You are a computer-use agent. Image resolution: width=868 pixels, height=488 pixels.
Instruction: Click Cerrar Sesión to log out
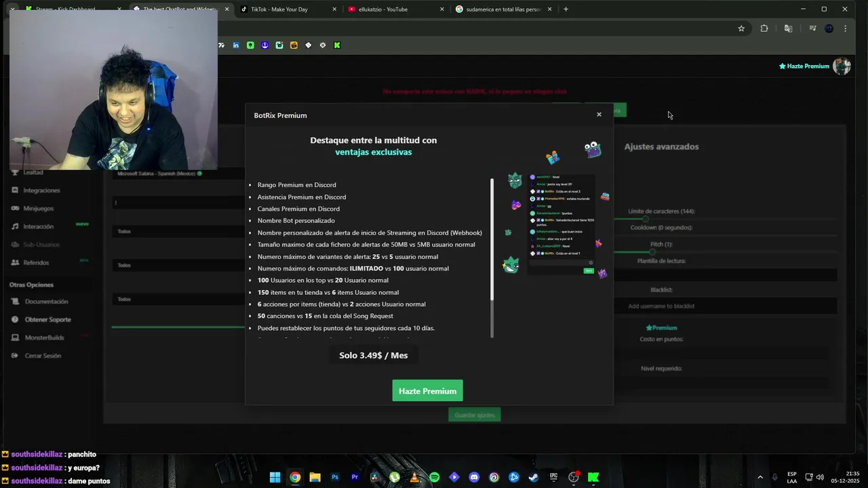click(43, 356)
